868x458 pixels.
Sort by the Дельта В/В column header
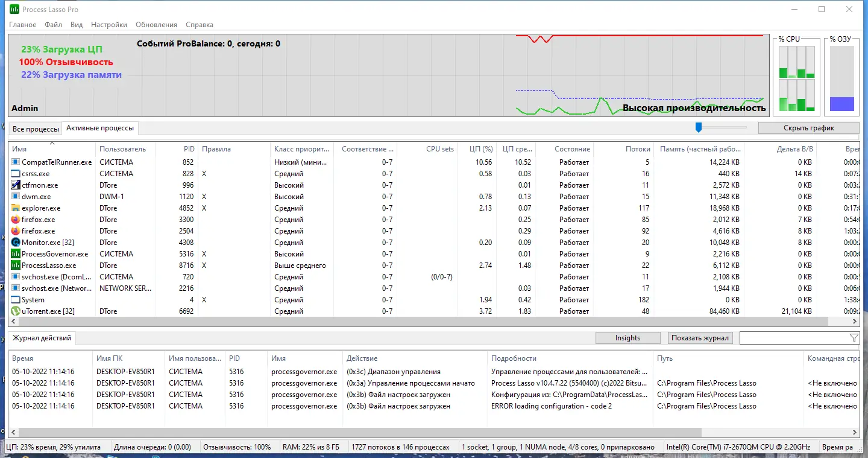(x=780, y=149)
